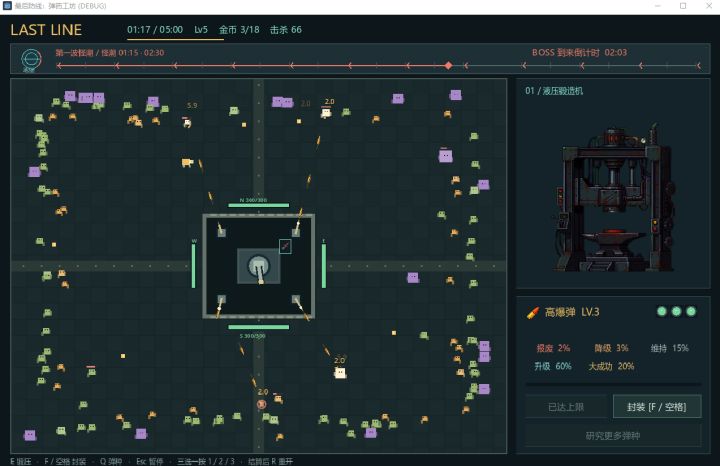Image resolution: width=720 pixels, height=466 pixels.
Task: Click the 金币 3/18 gold counter
Action: (x=239, y=30)
